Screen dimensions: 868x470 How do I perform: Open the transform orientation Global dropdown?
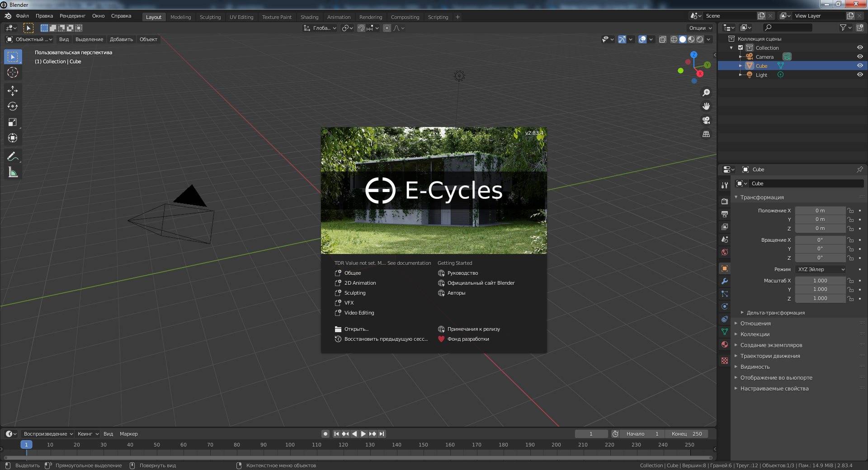click(320, 28)
